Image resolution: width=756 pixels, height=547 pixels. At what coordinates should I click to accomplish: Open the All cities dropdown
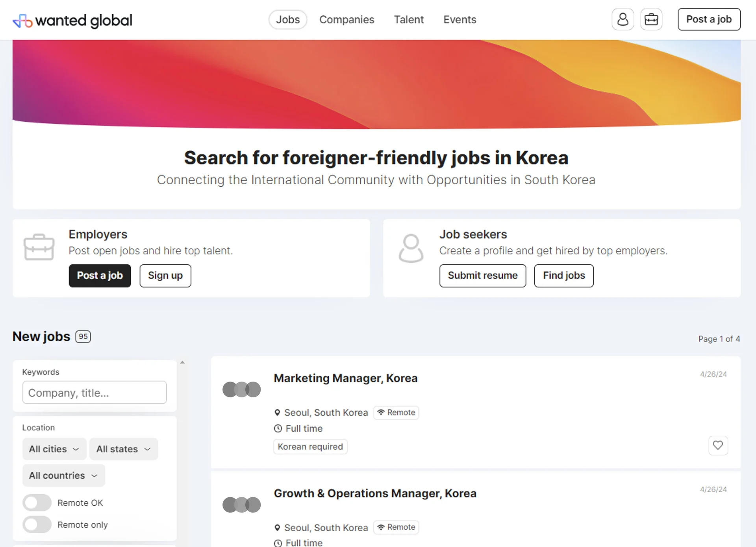pos(54,449)
